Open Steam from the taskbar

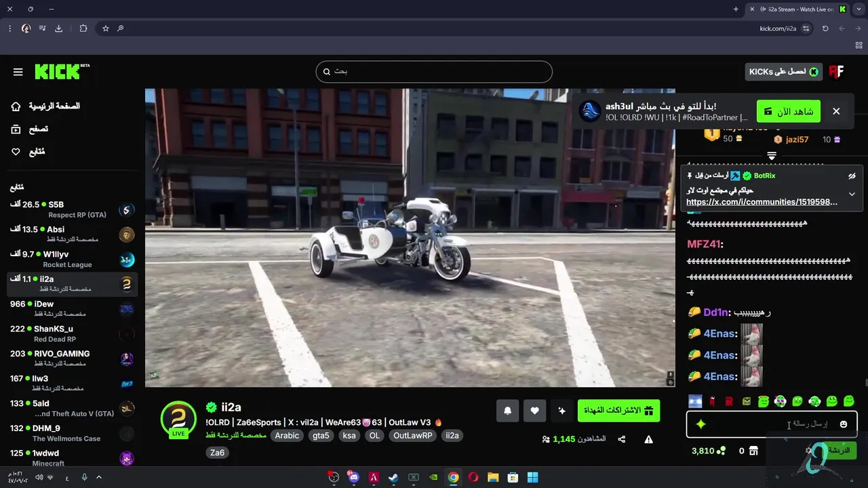(393, 477)
